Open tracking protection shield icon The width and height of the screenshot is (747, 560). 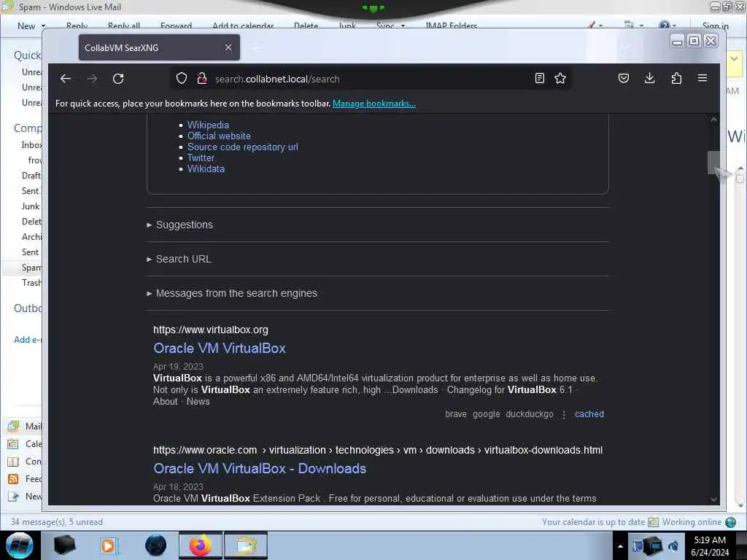(182, 79)
